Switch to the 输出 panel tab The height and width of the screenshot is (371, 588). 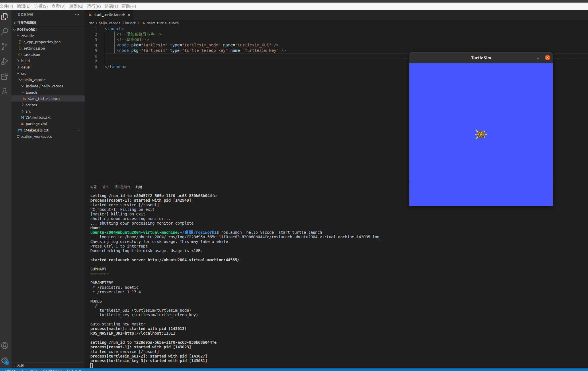pos(106,187)
